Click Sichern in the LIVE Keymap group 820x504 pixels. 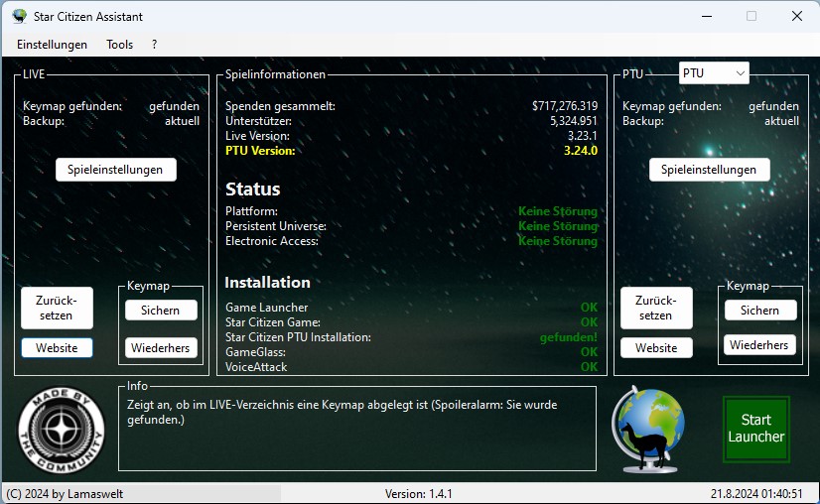[160, 311]
